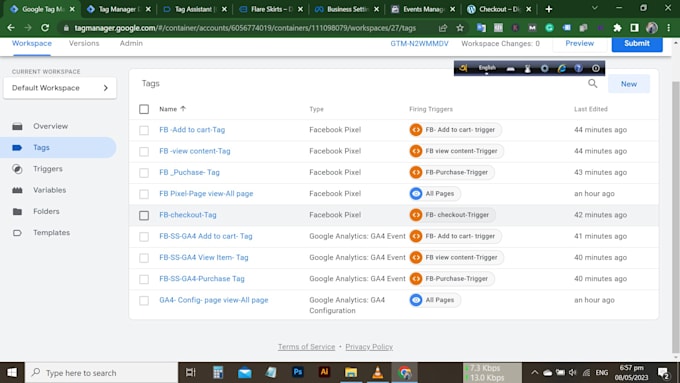Open a new browser tab
The width and height of the screenshot is (680, 383).
point(549,9)
